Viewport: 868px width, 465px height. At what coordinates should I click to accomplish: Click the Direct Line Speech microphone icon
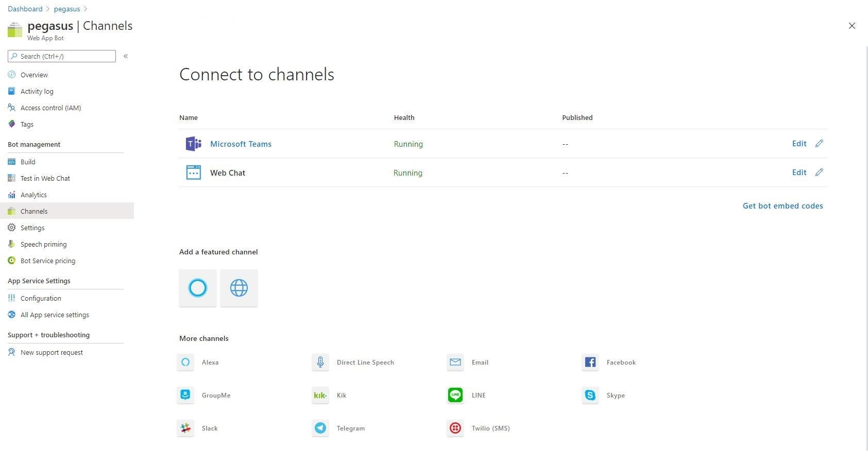[320, 362]
